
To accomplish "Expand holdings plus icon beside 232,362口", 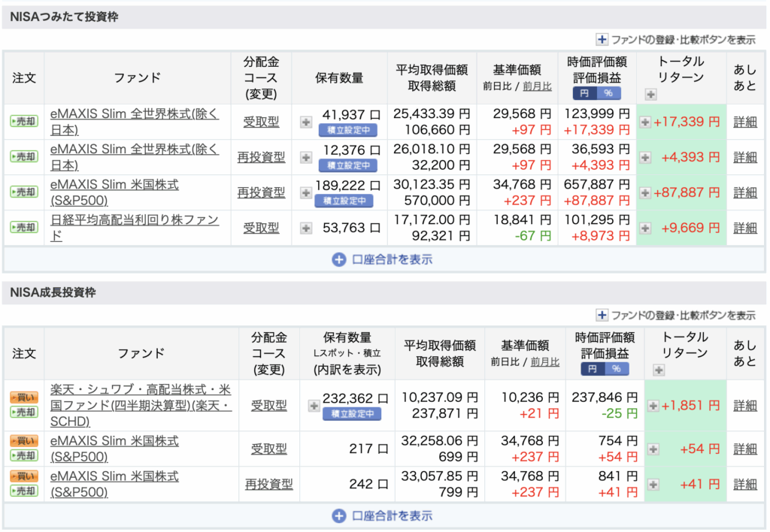I will 314,405.
